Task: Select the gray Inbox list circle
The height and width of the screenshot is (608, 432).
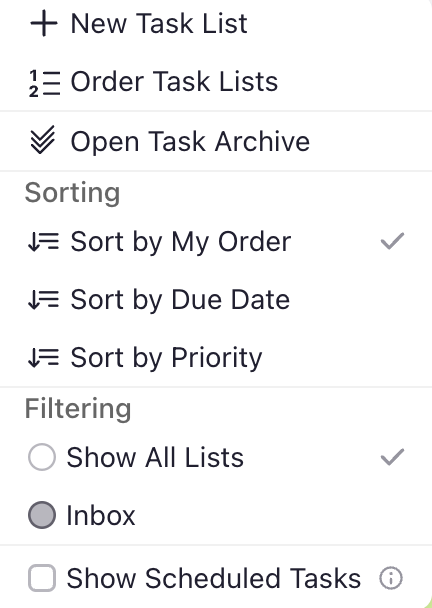Action: point(42,515)
